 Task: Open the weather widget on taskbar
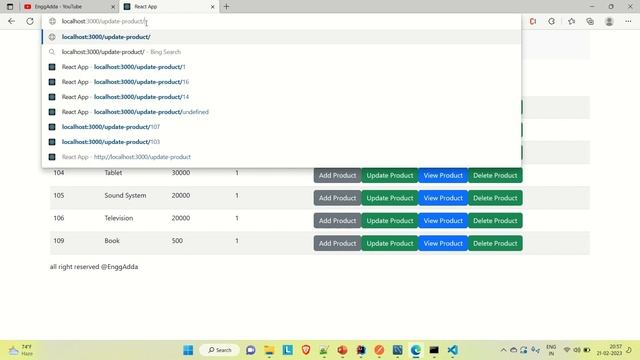coord(20,350)
